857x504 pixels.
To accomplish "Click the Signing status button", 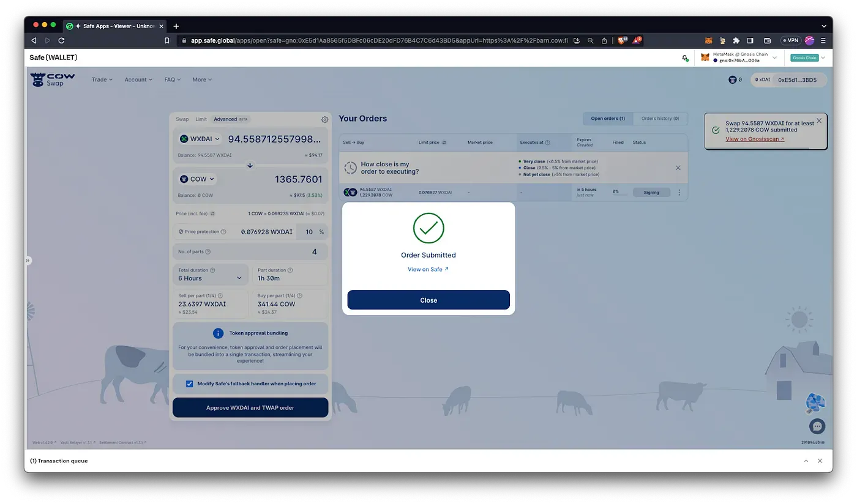I will 651,193.
